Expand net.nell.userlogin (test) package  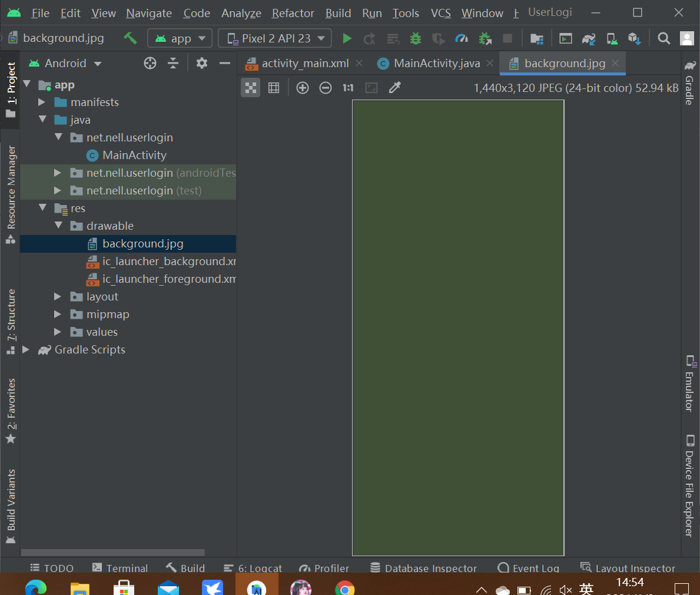[58, 191]
